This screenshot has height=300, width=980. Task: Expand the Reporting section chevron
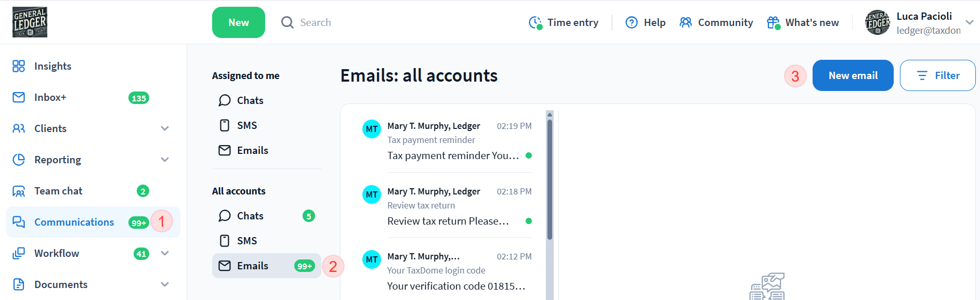pos(165,160)
